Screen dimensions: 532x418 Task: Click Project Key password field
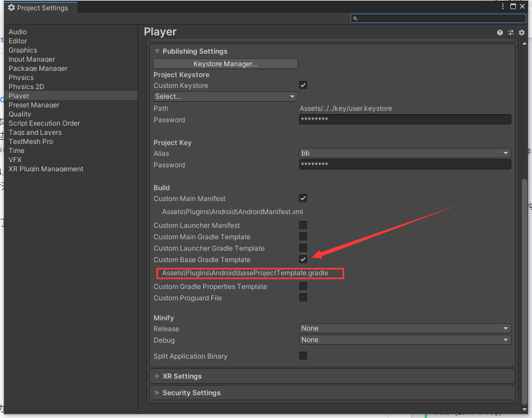405,164
